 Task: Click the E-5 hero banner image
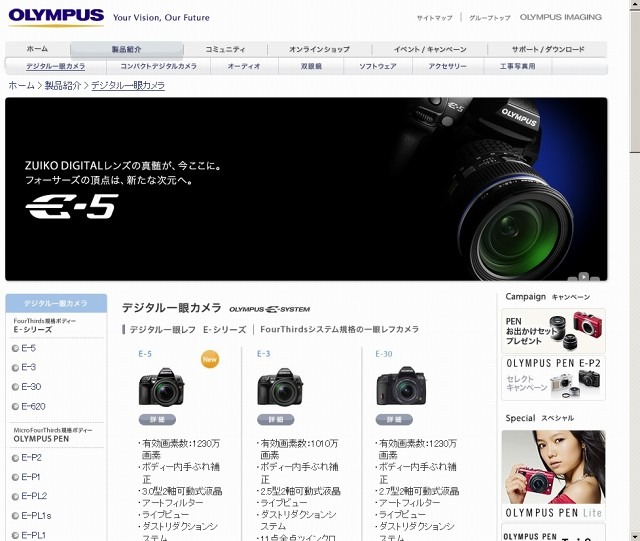point(306,189)
